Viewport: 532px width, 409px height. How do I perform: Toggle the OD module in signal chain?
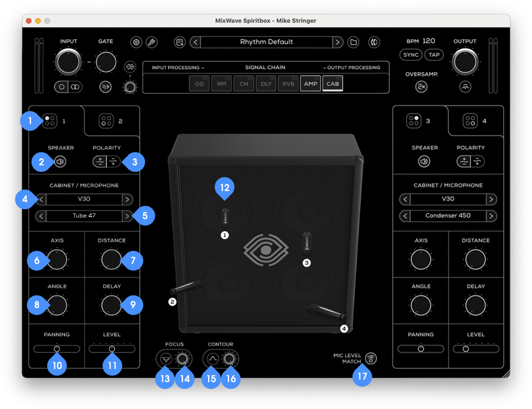[199, 84]
